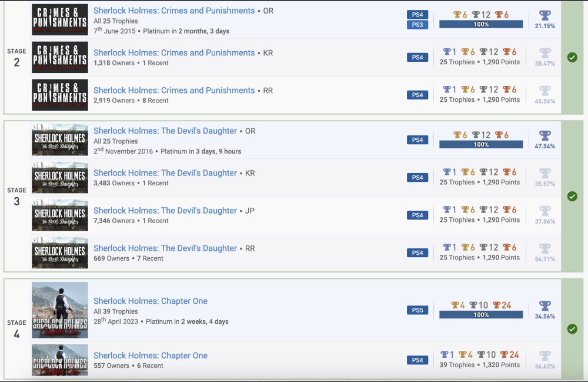Click 100% progress bar for Chapter One
The height and width of the screenshot is (382, 588).
click(481, 315)
